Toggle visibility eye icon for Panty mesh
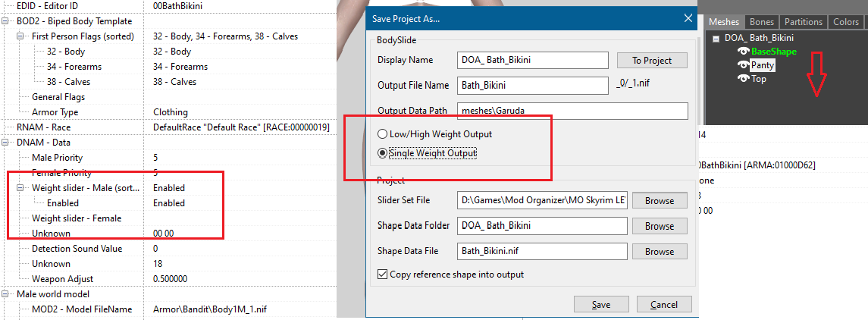The image size is (868, 320). [744, 65]
